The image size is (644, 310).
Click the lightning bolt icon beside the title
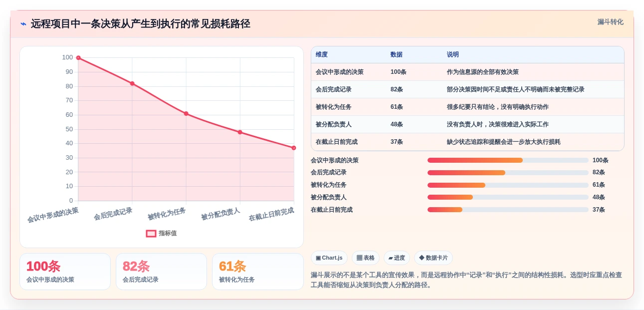23,24
